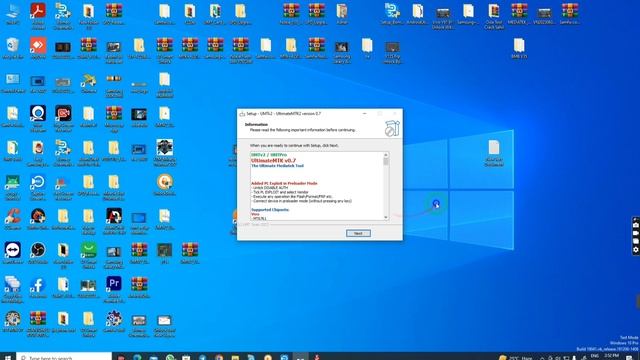Open WhatsApp from the taskbar

coord(170,357)
